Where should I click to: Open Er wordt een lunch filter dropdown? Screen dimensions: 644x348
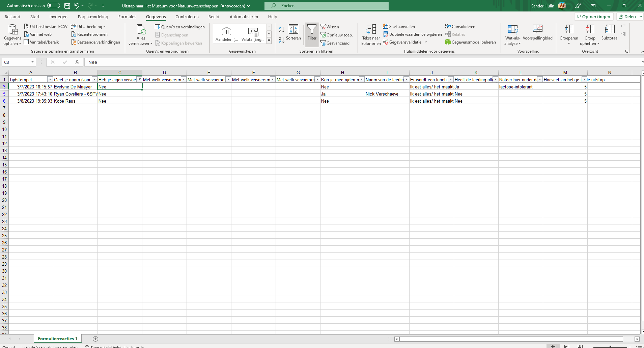(x=451, y=80)
